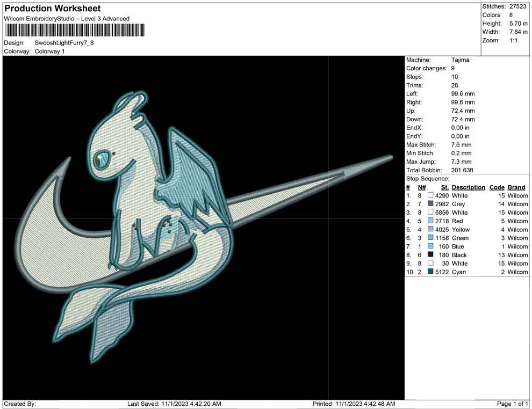Select the Stitches value 27523

click(x=518, y=6)
